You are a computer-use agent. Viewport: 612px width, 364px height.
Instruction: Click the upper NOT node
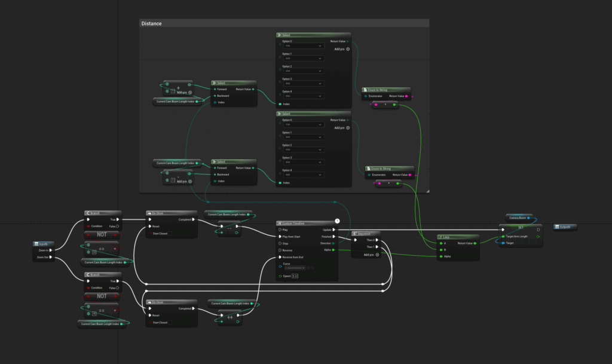click(102, 235)
